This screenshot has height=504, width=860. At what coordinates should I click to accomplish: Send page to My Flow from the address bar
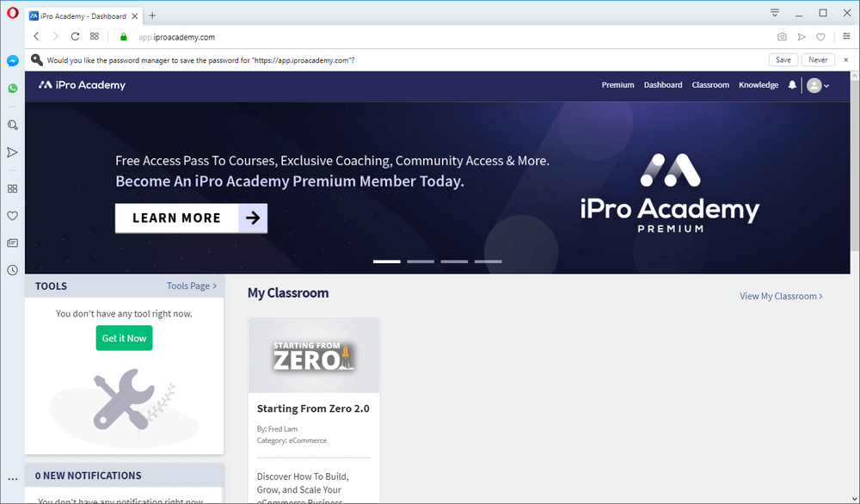click(802, 37)
